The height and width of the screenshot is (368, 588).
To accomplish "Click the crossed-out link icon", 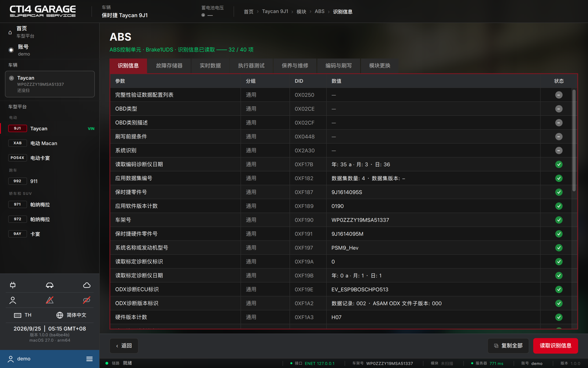I will (x=87, y=300).
